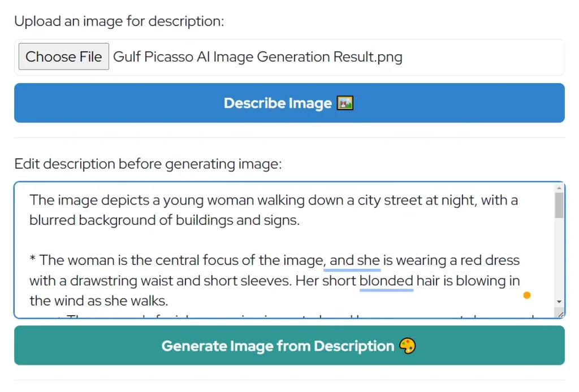Click the Describe Image button
The image size is (579, 392).
point(289,103)
